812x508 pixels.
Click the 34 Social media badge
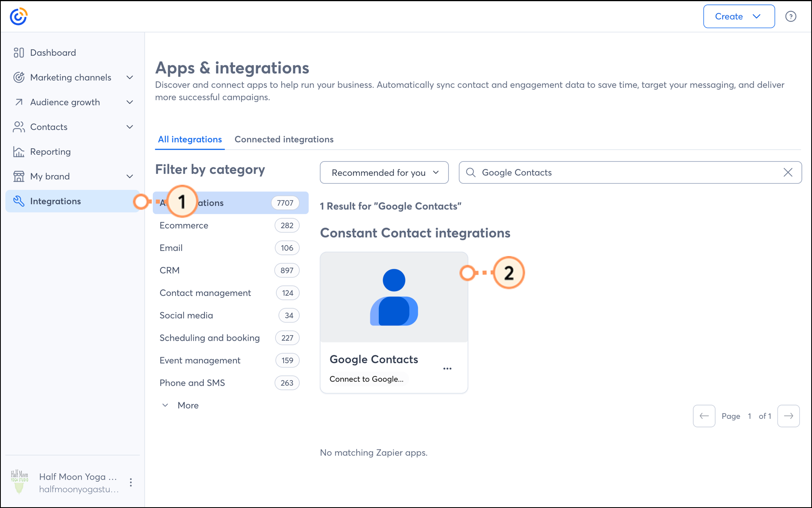pyautogui.click(x=289, y=315)
